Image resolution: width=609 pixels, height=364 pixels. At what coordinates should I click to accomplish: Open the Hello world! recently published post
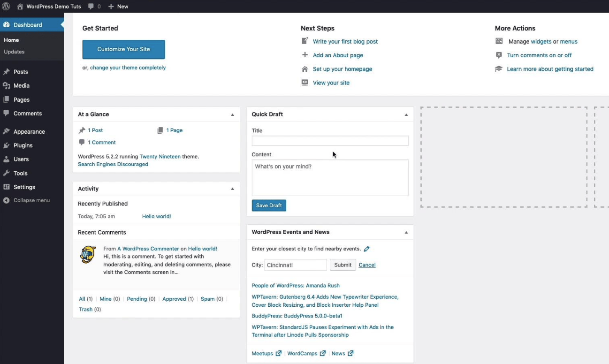coord(157,216)
